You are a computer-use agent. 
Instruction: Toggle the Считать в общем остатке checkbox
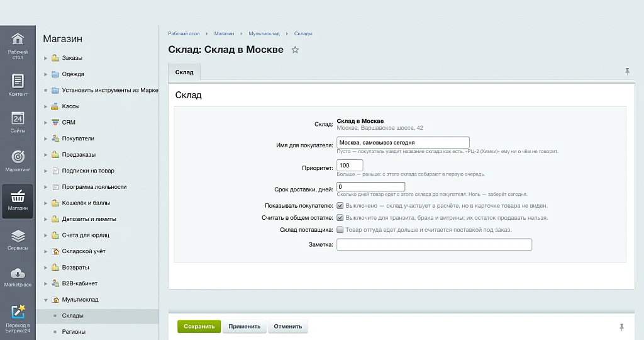[340, 217]
